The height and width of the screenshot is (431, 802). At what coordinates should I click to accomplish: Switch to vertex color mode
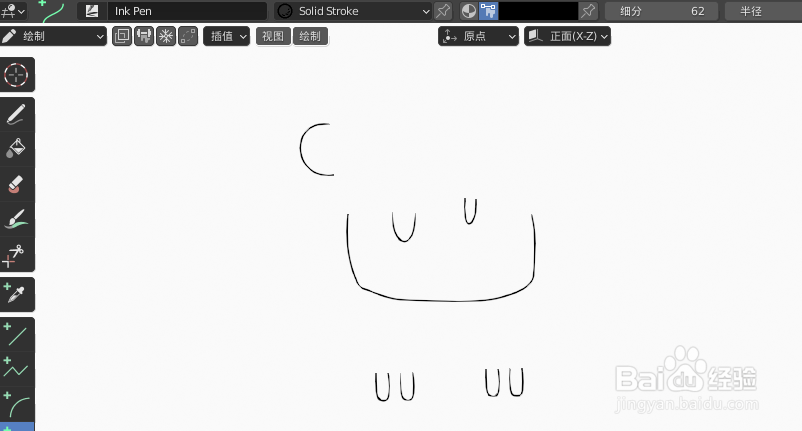[x=488, y=11]
